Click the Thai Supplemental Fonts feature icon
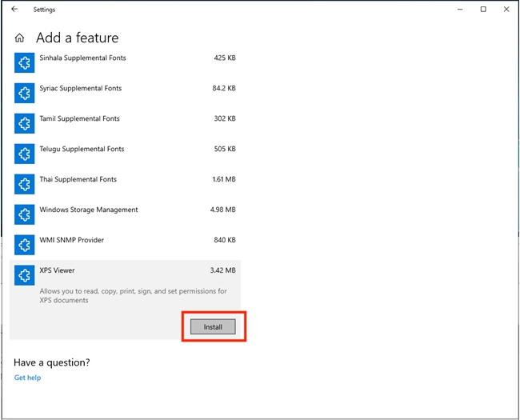Image resolution: width=520 pixels, height=420 pixels. pos(24,184)
